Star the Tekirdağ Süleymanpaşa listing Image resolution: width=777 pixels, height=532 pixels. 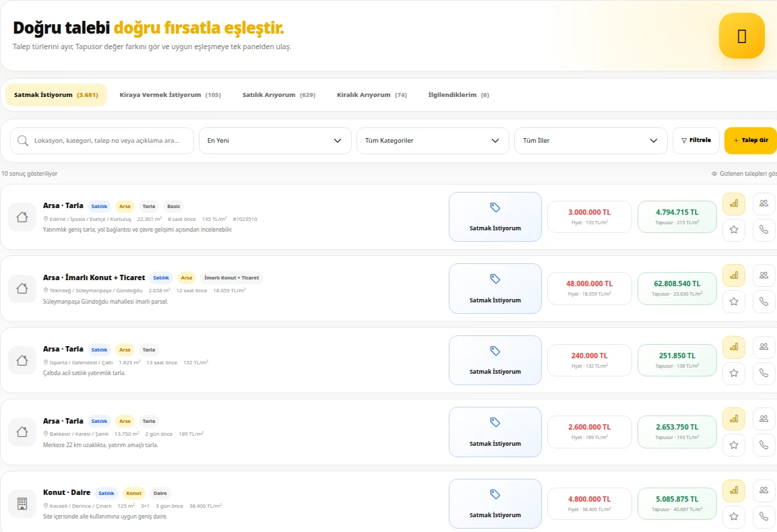[734, 302]
